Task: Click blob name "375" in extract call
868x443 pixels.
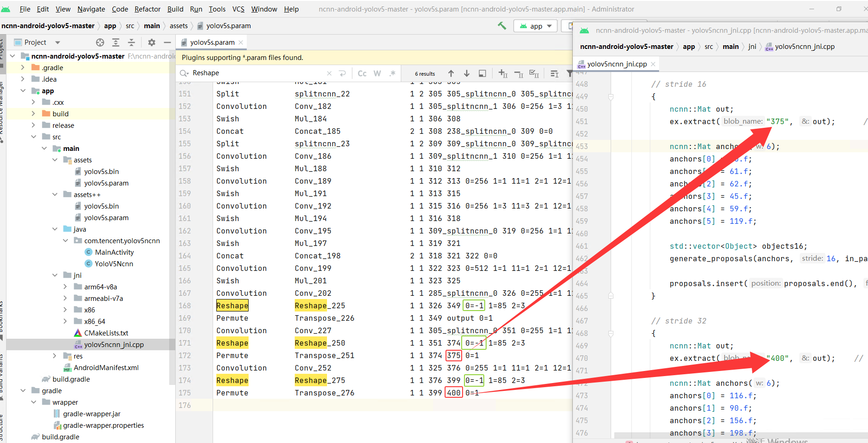Action: 778,121
